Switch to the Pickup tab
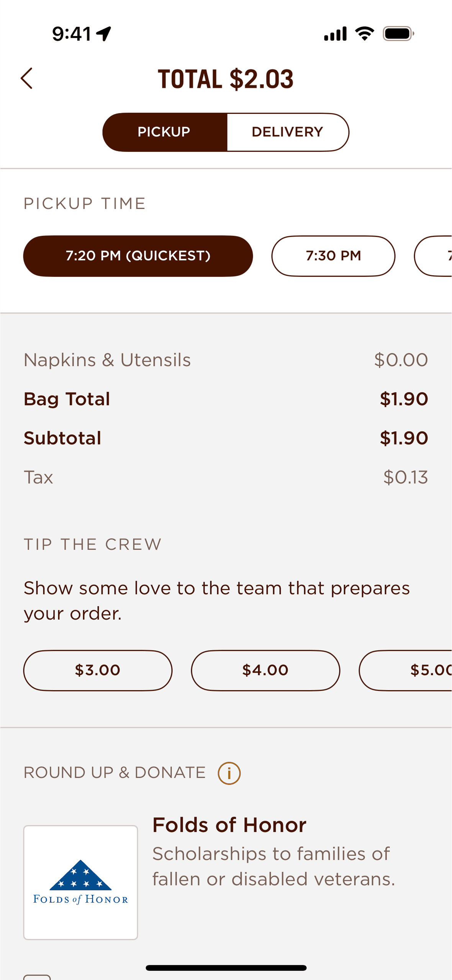The height and width of the screenshot is (980, 452). 164,132
